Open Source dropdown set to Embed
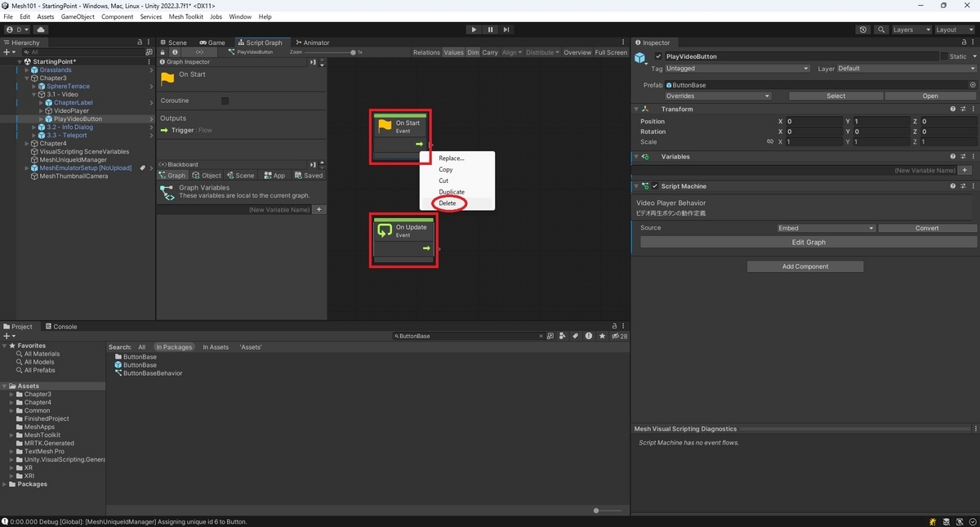The height and width of the screenshot is (527, 980). coord(826,228)
